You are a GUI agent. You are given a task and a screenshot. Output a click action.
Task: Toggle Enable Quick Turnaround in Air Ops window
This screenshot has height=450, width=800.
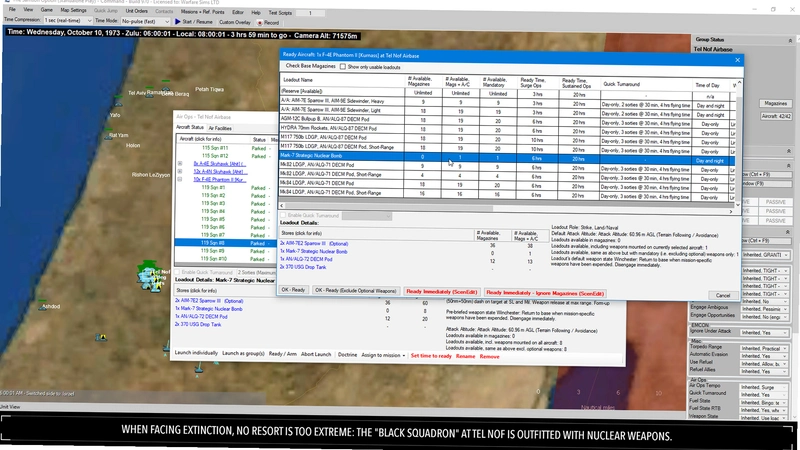178,272
